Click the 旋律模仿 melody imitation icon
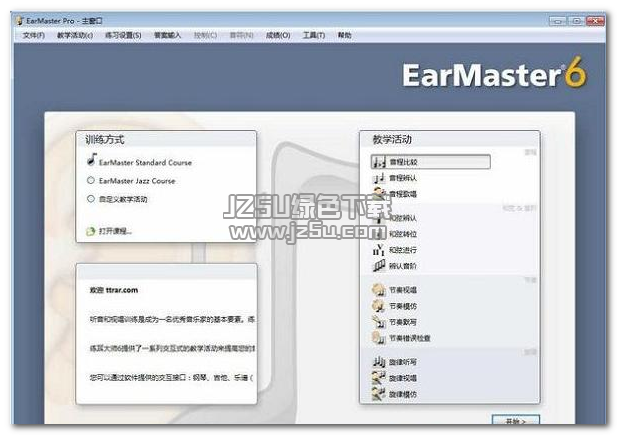 [x=379, y=394]
